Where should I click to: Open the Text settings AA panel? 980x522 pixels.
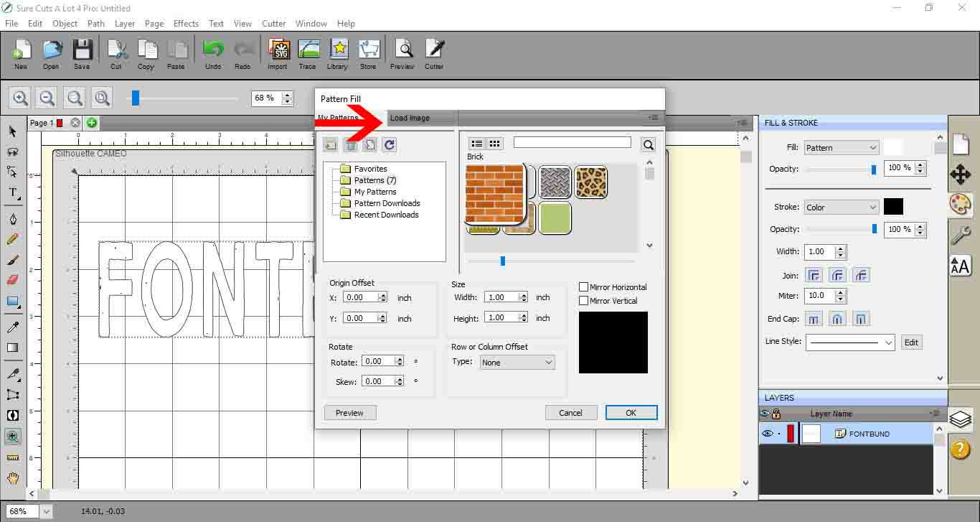tap(961, 265)
